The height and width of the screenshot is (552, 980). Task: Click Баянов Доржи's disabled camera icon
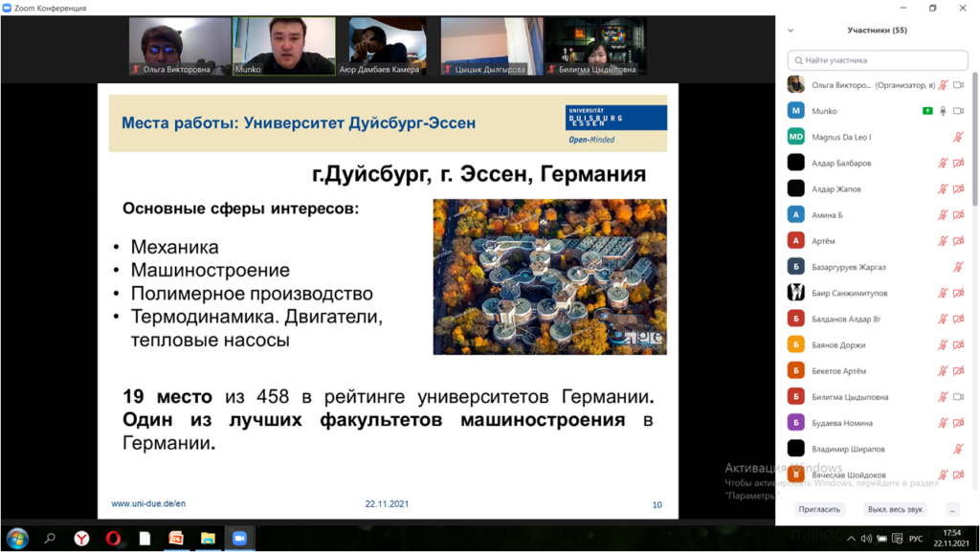point(958,344)
